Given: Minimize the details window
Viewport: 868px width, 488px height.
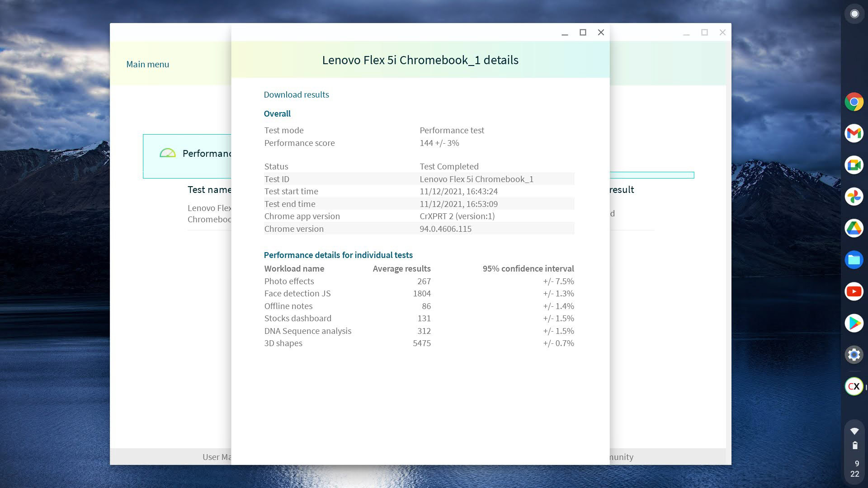Looking at the screenshot, I should click(x=565, y=33).
